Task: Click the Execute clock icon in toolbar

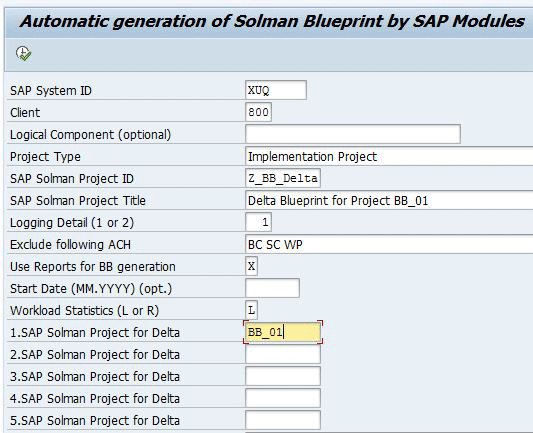Action: pyautogui.click(x=23, y=54)
